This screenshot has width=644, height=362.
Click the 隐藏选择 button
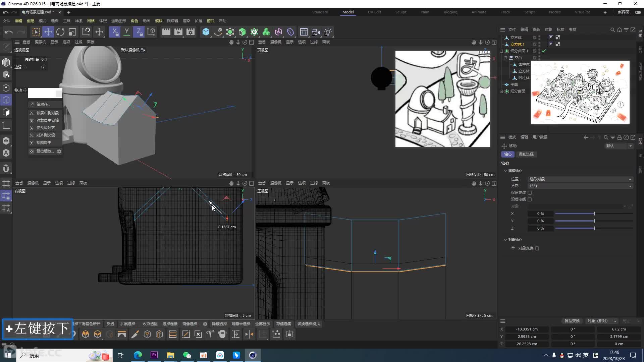click(x=219, y=324)
